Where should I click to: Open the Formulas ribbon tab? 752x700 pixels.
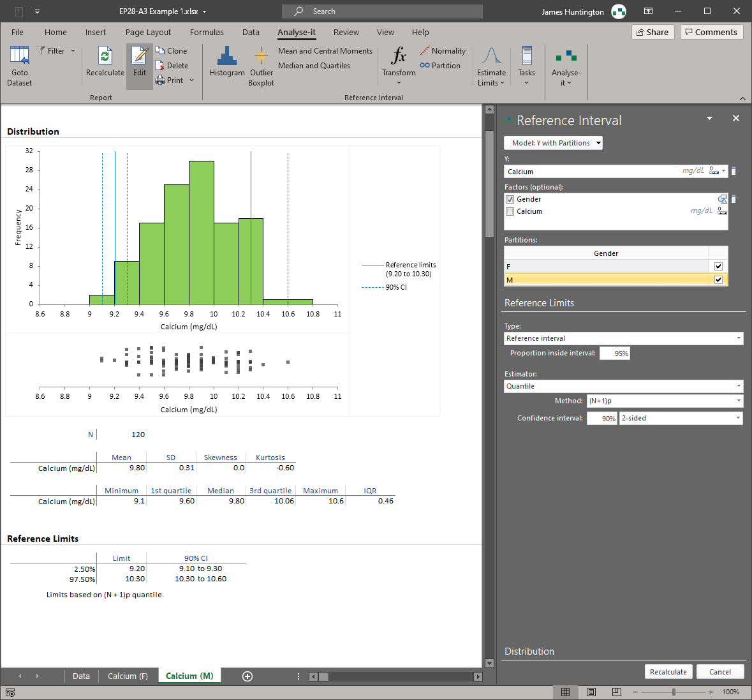[x=207, y=33]
